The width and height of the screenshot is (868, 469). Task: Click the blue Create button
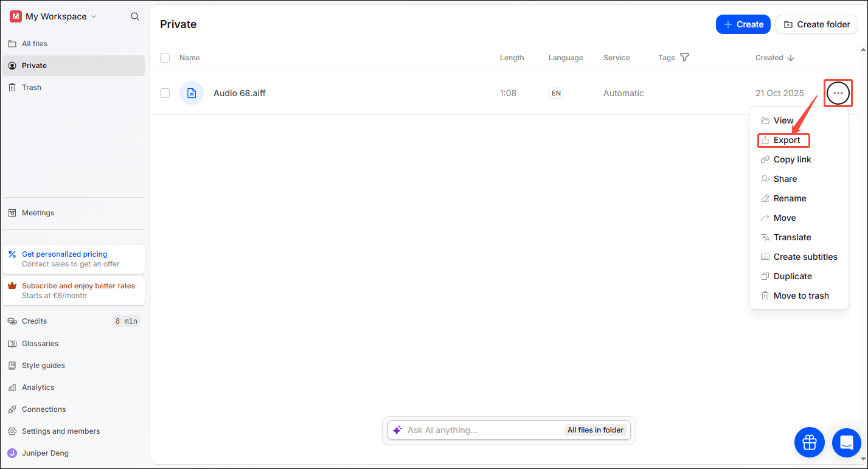click(743, 24)
